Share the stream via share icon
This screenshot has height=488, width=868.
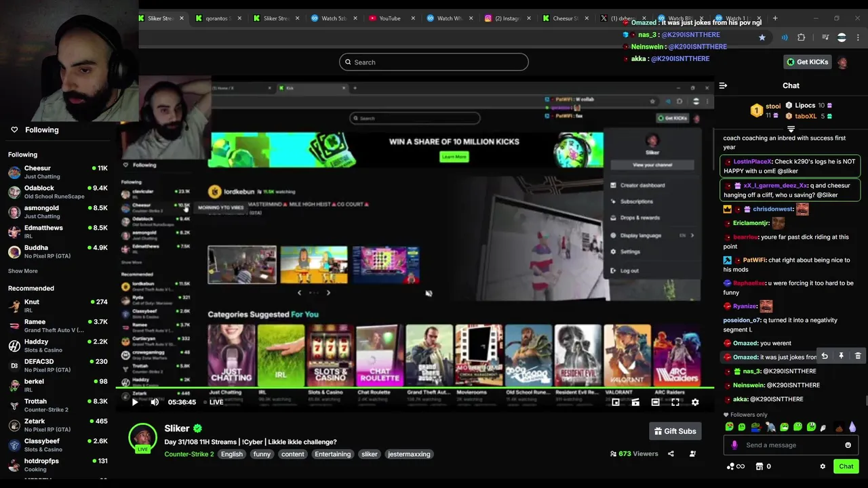coord(671,454)
